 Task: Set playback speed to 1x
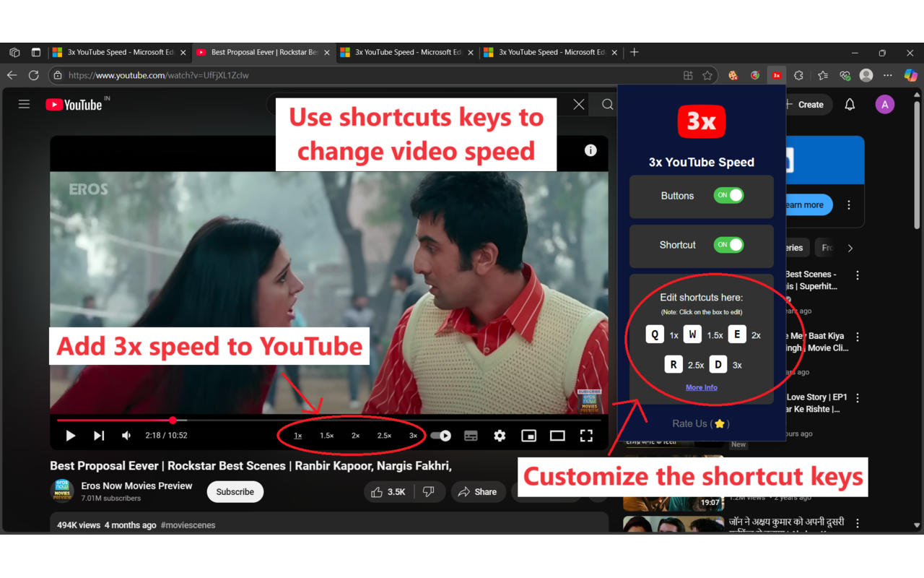298,436
